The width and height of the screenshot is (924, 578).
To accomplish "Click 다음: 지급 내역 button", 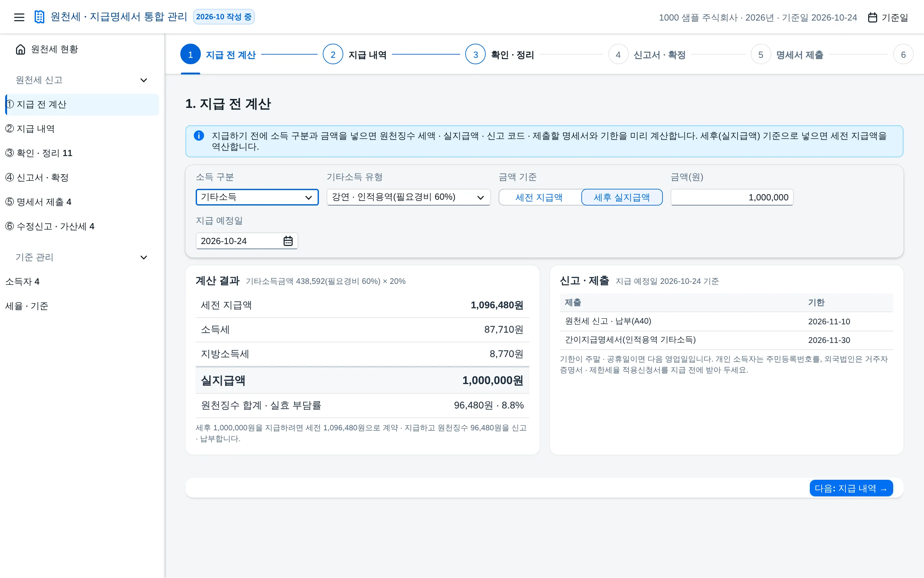I will click(x=851, y=488).
